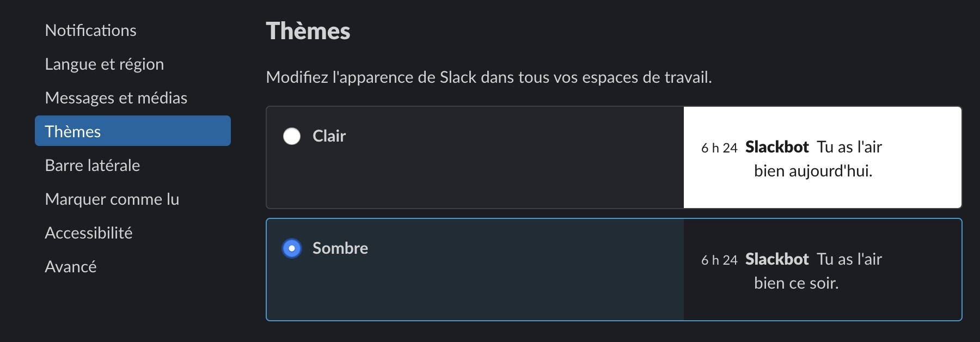This screenshot has height=342, width=980.
Task: Click the dark-theme preview thumbnail
Action: pyautogui.click(x=822, y=270)
